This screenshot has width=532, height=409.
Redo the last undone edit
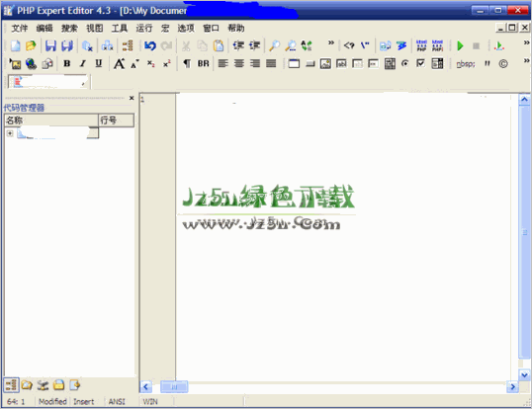[166, 45]
